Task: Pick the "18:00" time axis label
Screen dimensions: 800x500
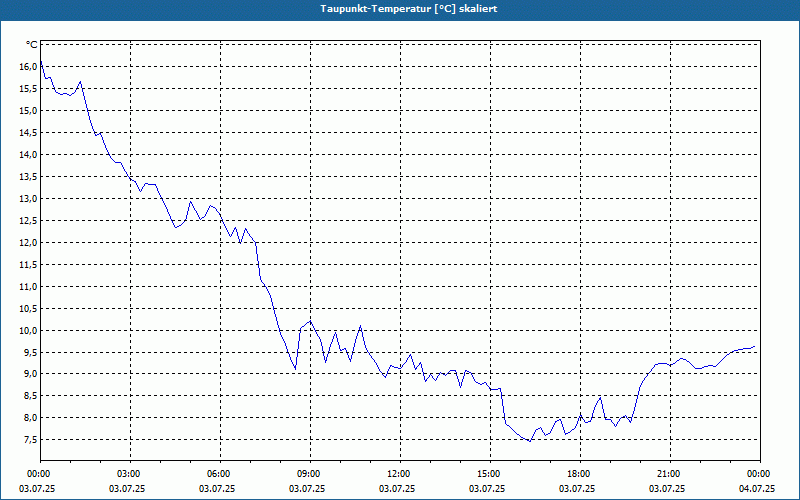Action: coord(577,474)
